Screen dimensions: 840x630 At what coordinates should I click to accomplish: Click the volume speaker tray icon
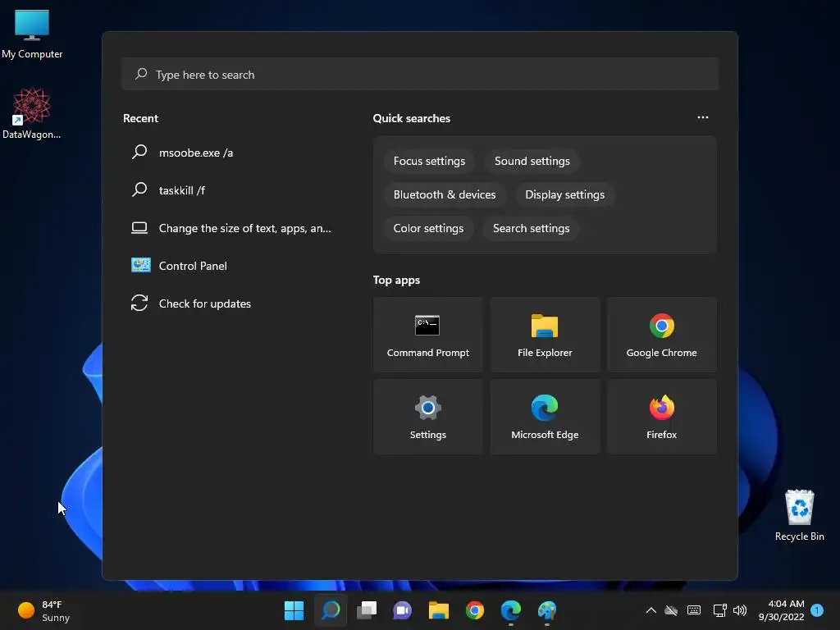[x=740, y=610]
